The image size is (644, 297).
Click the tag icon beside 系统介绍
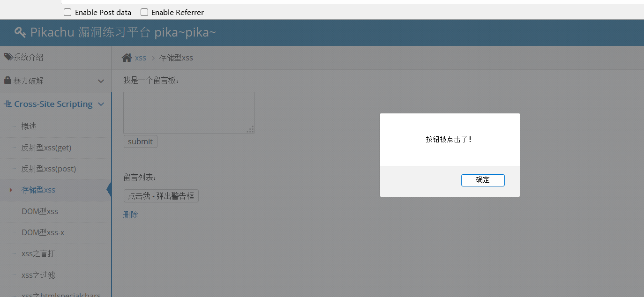[x=8, y=57]
